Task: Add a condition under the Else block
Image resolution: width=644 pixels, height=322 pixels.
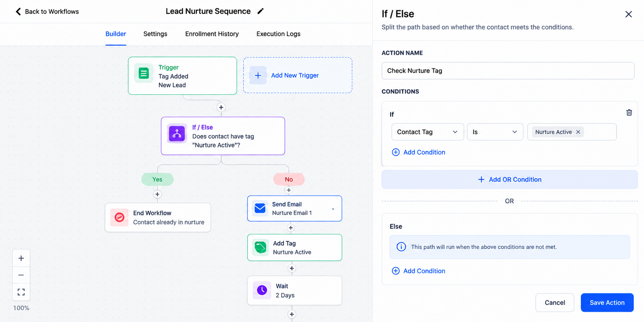Action: tap(419, 271)
